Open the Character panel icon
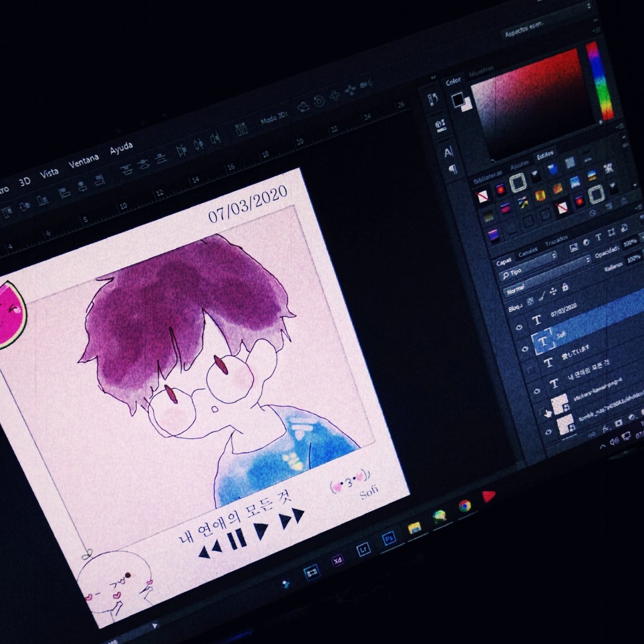Viewport: 644px width, 644px height. (448, 152)
